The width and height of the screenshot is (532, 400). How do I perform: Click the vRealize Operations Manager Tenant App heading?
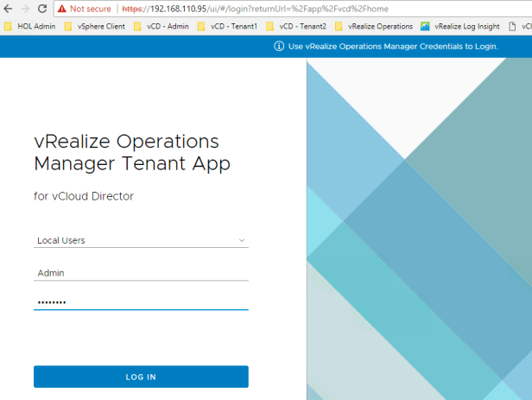132,152
